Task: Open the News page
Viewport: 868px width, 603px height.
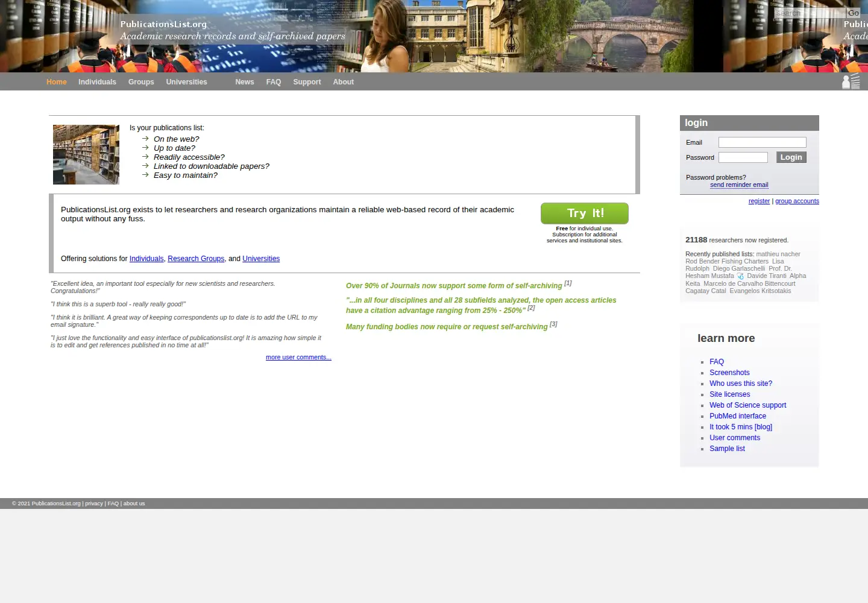Action: point(245,82)
